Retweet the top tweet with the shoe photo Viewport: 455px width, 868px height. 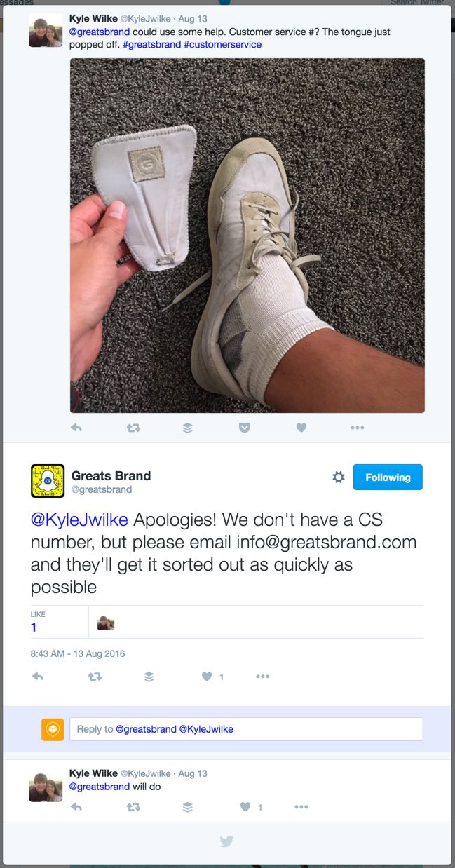tap(133, 428)
